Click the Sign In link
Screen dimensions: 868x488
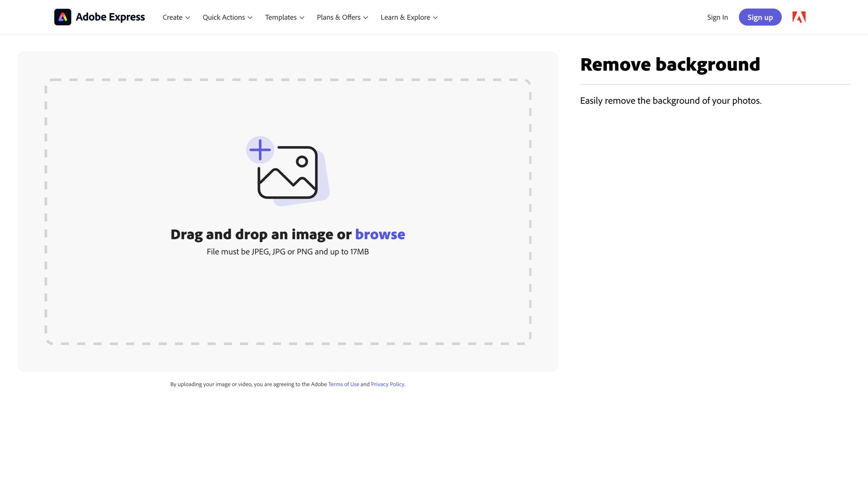tap(717, 17)
